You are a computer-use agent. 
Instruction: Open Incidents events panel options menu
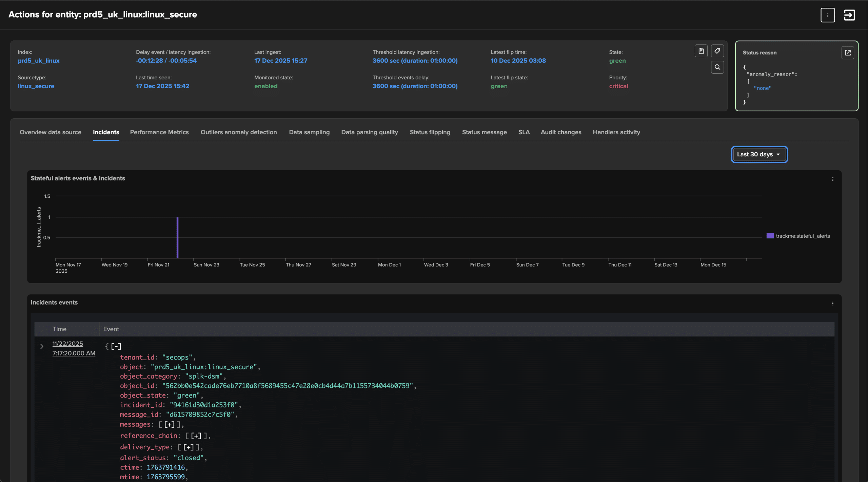833,304
